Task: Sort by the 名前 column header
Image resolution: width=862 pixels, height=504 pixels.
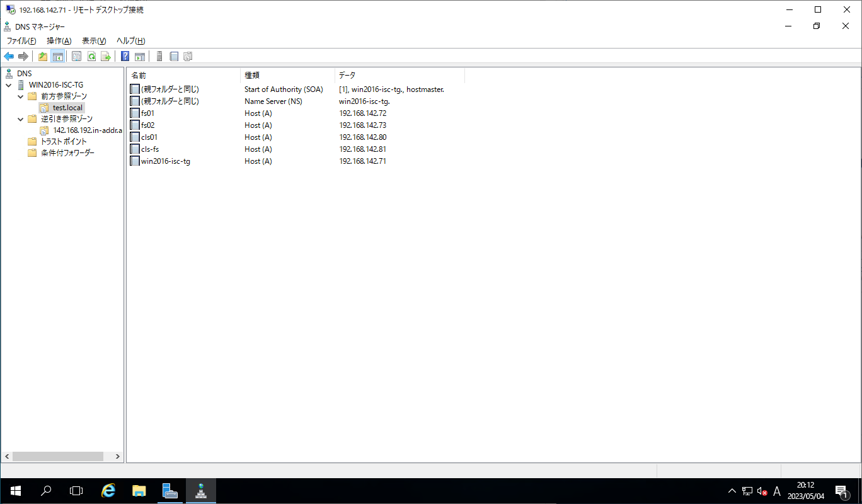Action: [183, 75]
